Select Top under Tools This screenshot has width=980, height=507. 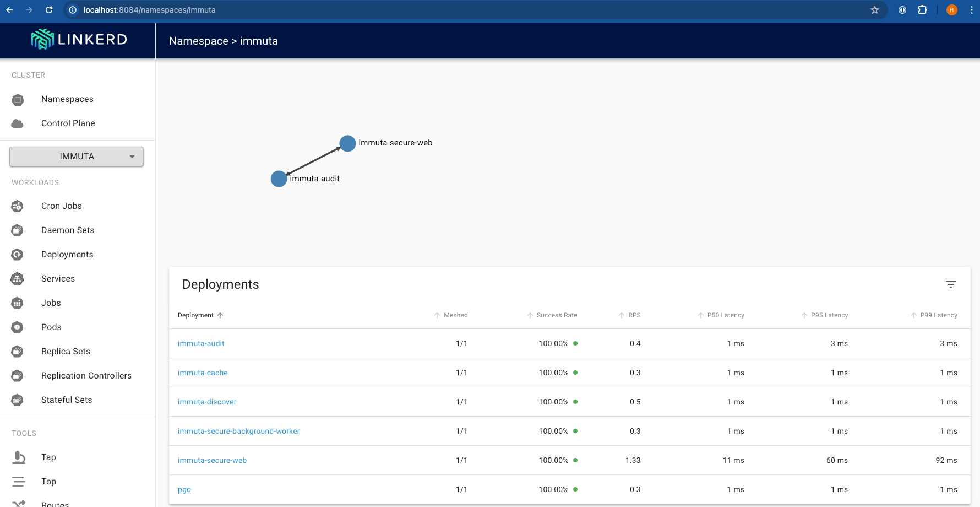[48, 482]
